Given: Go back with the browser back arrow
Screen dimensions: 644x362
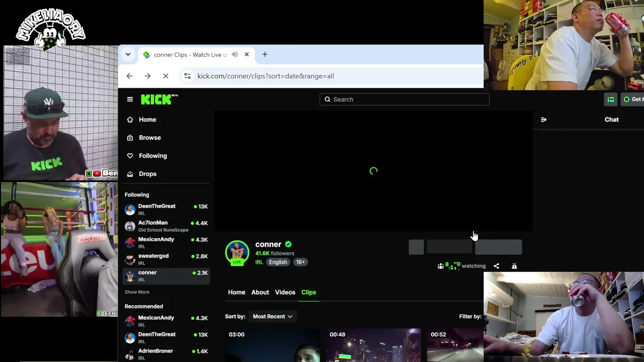Looking at the screenshot, I should pyautogui.click(x=130, y=76).
